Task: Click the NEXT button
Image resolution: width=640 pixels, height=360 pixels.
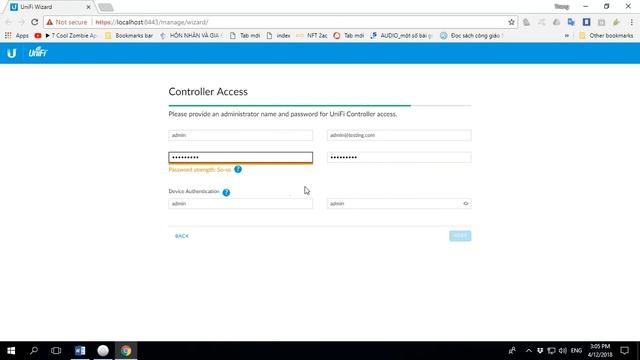Action: coord(460,236)
